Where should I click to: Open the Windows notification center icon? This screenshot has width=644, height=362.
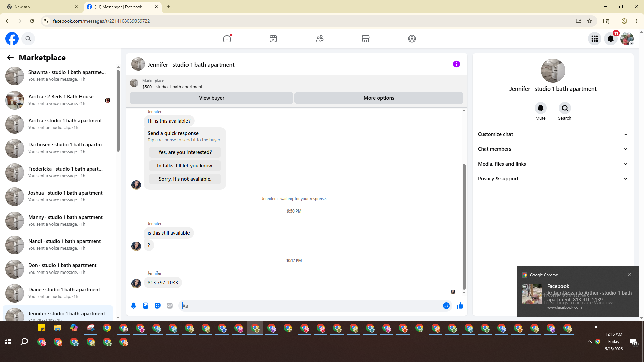(633, 342)
